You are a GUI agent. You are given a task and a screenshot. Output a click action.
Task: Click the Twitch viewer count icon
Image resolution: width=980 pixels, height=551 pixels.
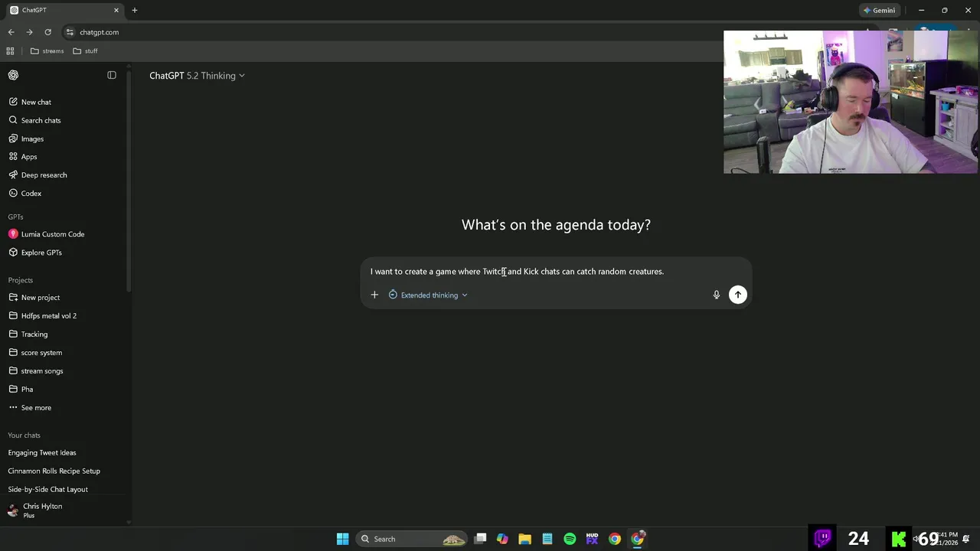(823, 539)
